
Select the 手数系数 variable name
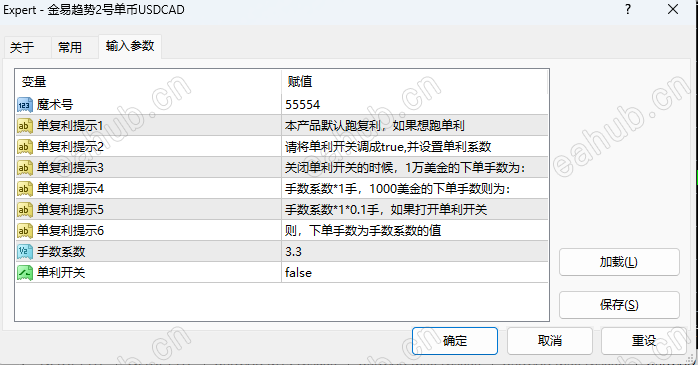(61, 251)
